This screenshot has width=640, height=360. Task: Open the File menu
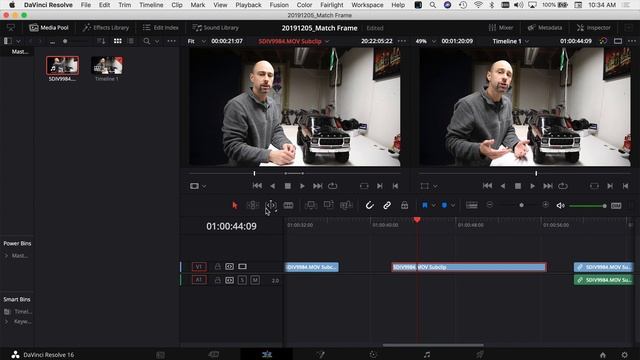(x=86, y=5)
